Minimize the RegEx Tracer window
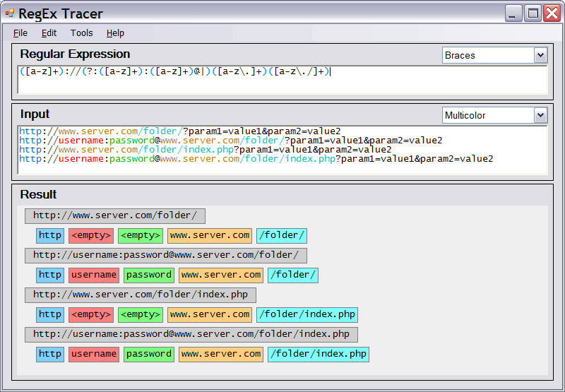Image resolution: width=565 pixels, height=392 pixels. [513, 13]
